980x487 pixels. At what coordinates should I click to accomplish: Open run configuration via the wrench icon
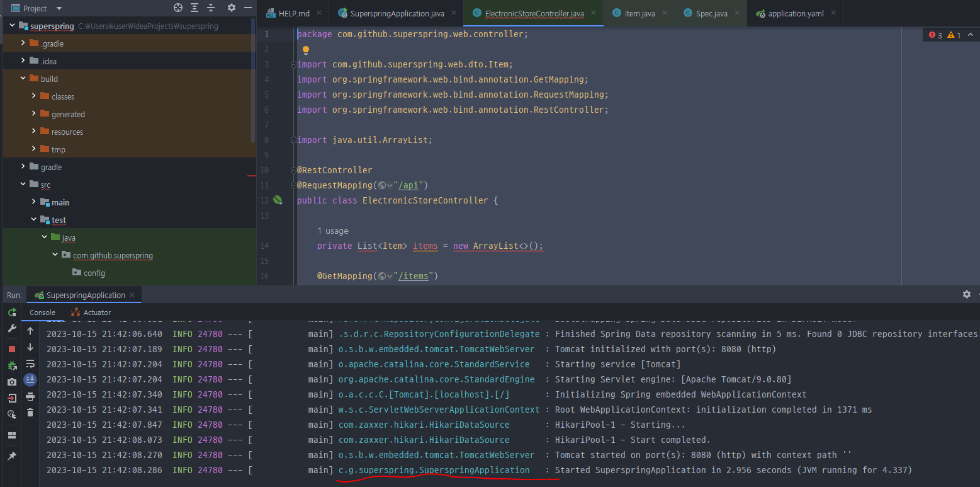pos(12,329)
